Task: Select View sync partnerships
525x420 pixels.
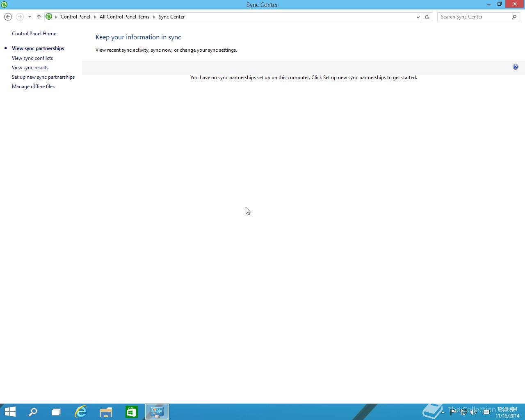Action: [x=38, y=48]
